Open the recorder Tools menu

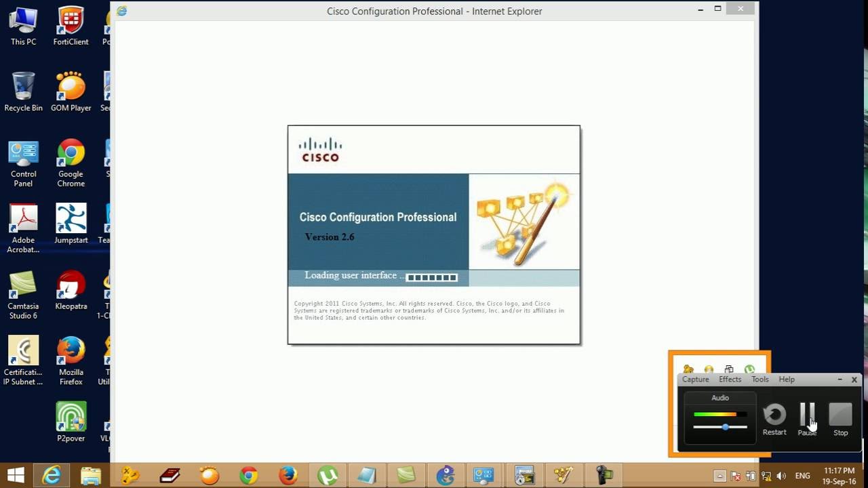click(759, 380)
